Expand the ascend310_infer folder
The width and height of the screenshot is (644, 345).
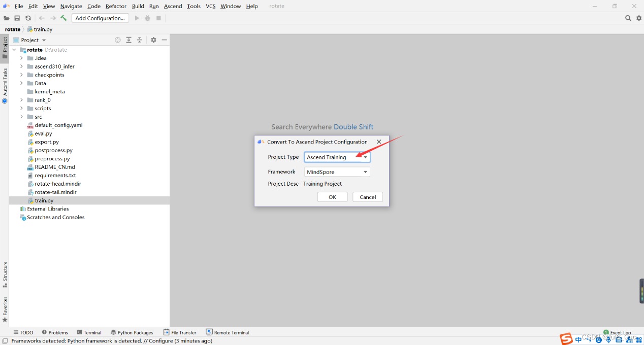tap(21, 66)
